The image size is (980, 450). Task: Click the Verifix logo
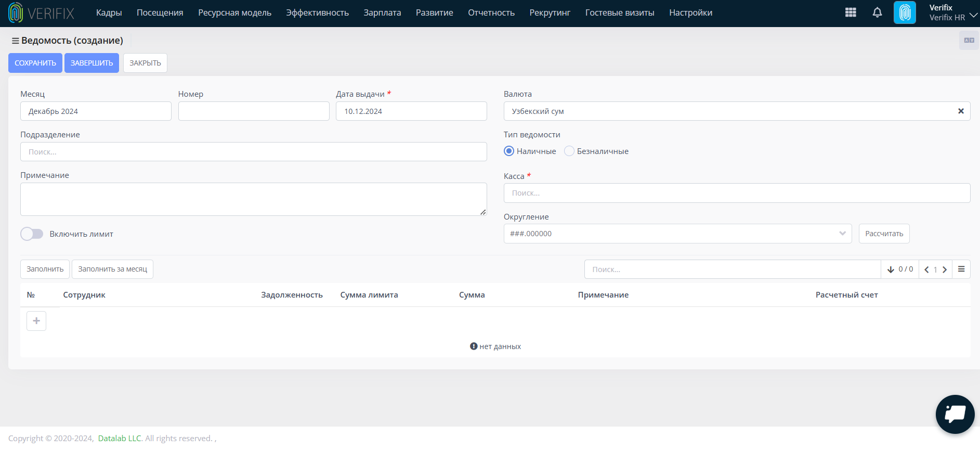(x=42, y=13)
